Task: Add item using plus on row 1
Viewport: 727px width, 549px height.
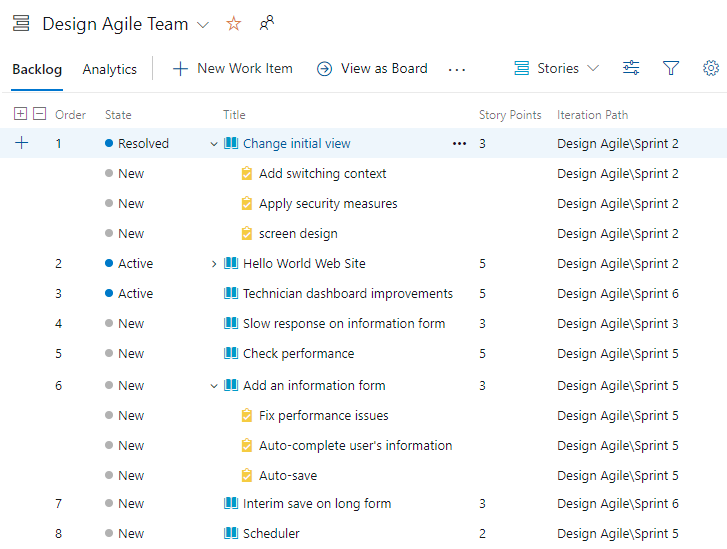Action: 21,143
